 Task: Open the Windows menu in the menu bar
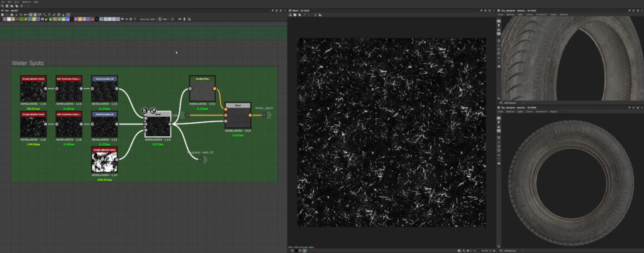(x=26, y=2)
